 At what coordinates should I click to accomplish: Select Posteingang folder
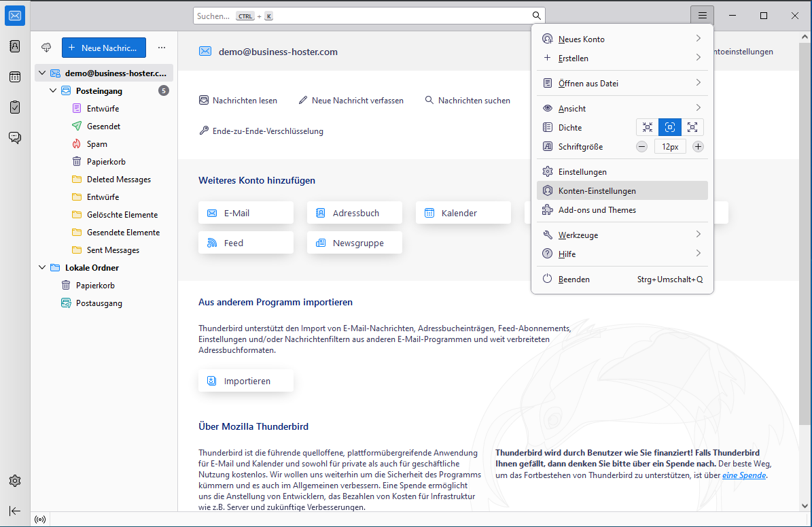pyautogui.click(x=104, y=90)
